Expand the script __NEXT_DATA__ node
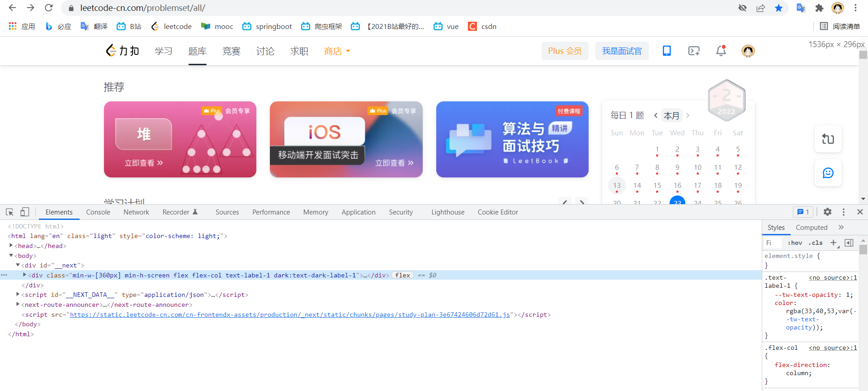The height and width of the screenshot is (391, 868). coord(18,294)
